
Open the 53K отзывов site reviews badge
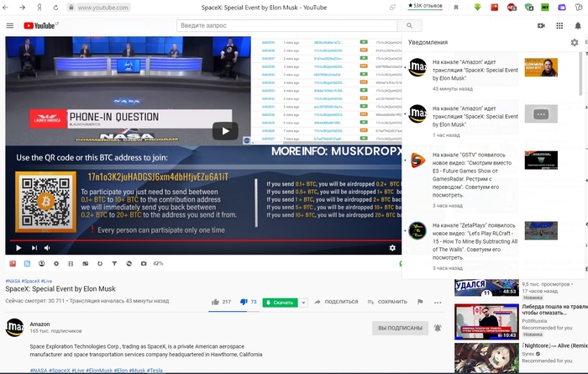click(425, 6)
